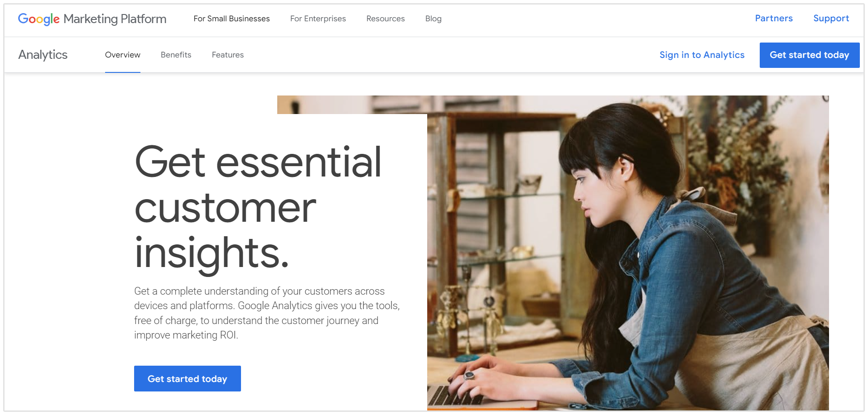Click the Google logo
This screenshot has width=868, height=415.
39,19
